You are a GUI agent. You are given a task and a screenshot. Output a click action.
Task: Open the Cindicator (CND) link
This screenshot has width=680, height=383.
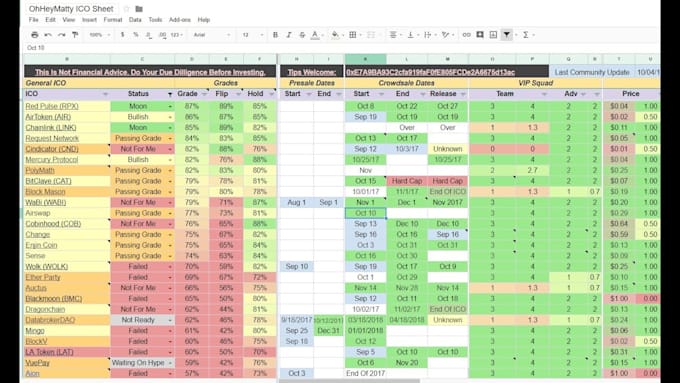click(x=52, y=149)
